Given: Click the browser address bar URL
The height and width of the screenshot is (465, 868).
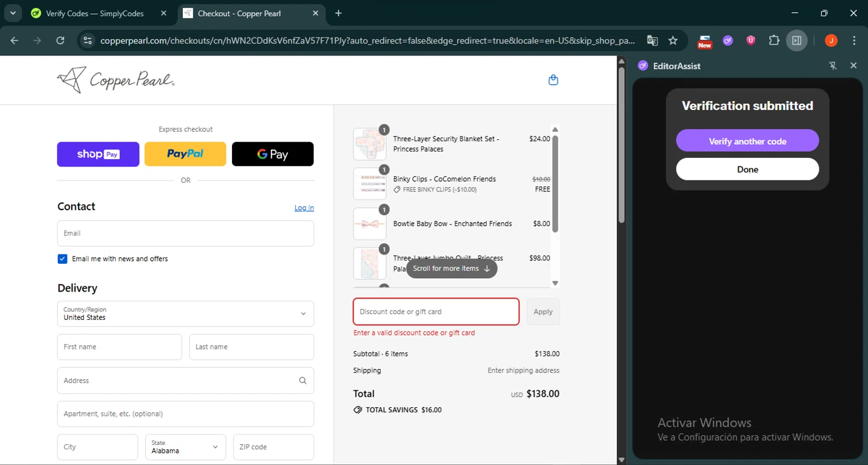Looking at the screenshot, I should point(367,40).
